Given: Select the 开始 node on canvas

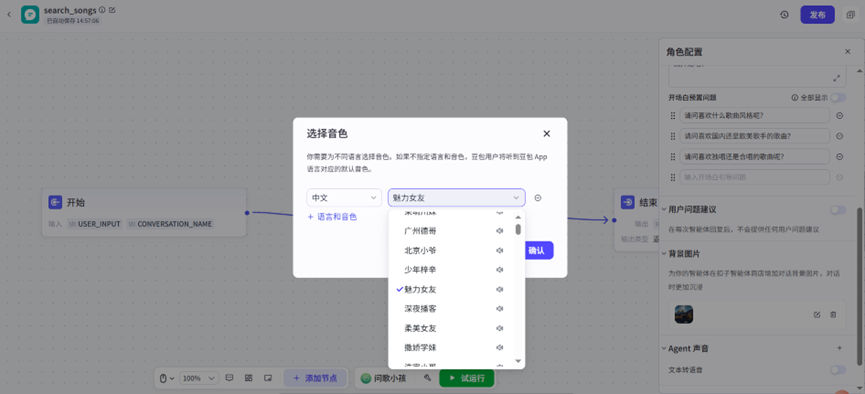Looking at the screenshot, I should [x=144, y=212].
